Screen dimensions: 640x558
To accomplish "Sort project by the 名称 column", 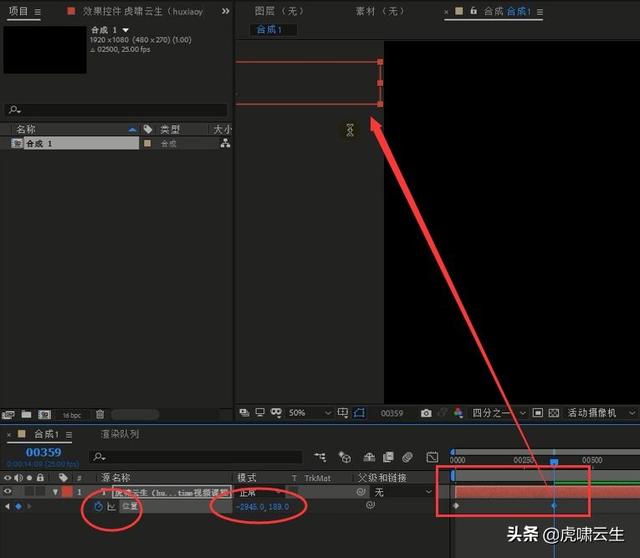I will click(x=26, y=130).
